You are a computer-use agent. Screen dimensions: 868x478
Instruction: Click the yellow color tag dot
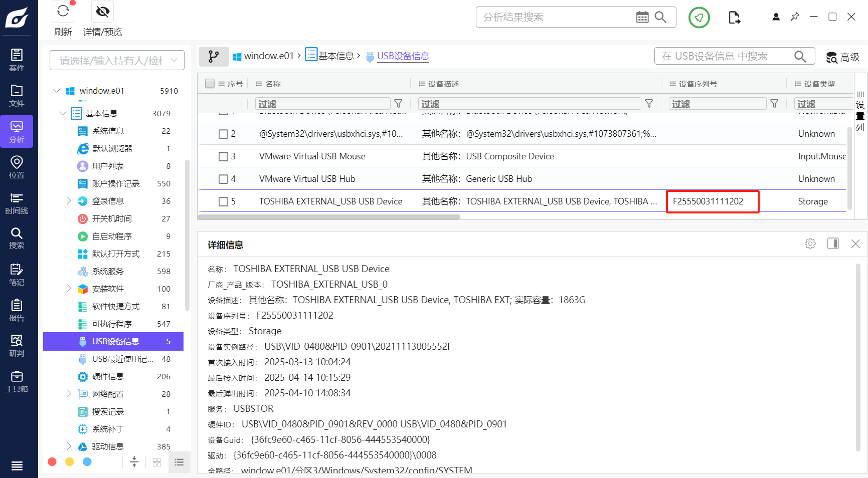coord(70,461)
